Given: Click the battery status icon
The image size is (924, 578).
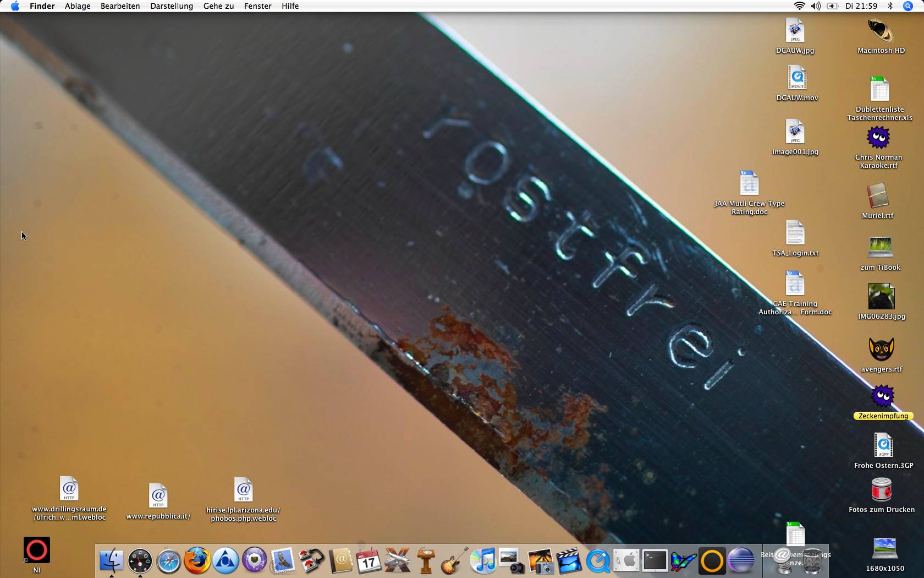Looking at the screenshot, I should tap(833, 6).
